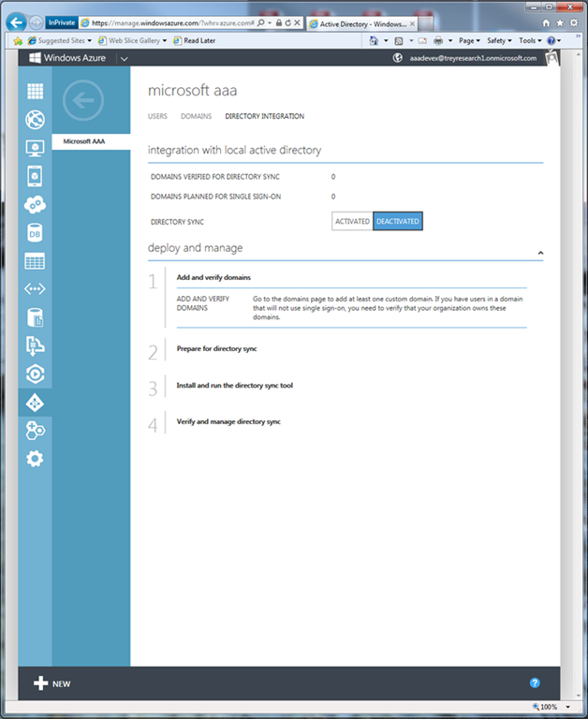Click the Windows Azure logo
The width and height of the screenshot is (588, 719).
tap(67, 58)
